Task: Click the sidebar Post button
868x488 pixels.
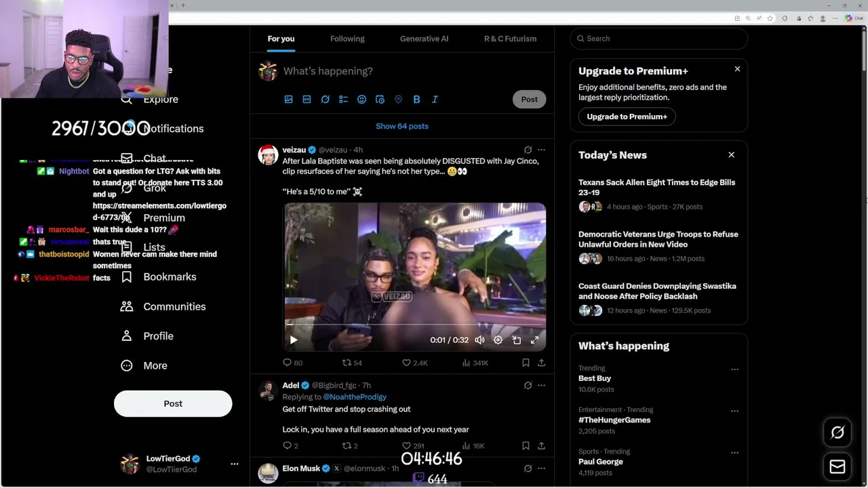Action: point(173,403)
